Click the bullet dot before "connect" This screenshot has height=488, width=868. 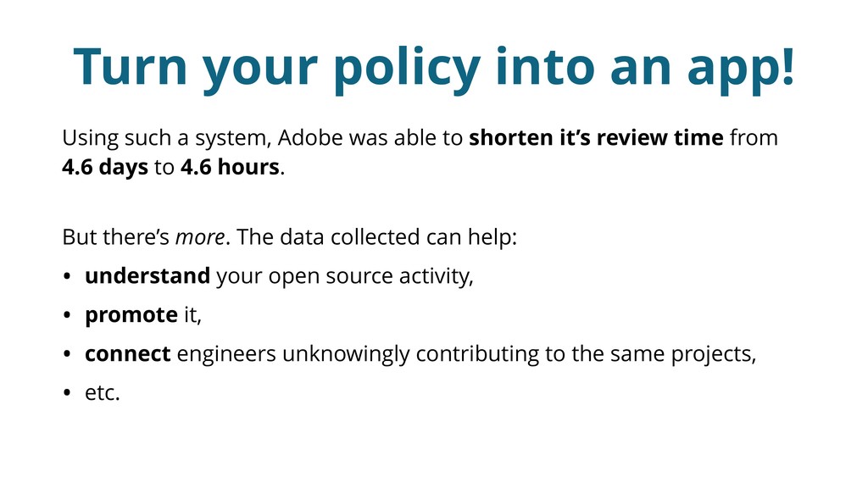pos(67,354)
